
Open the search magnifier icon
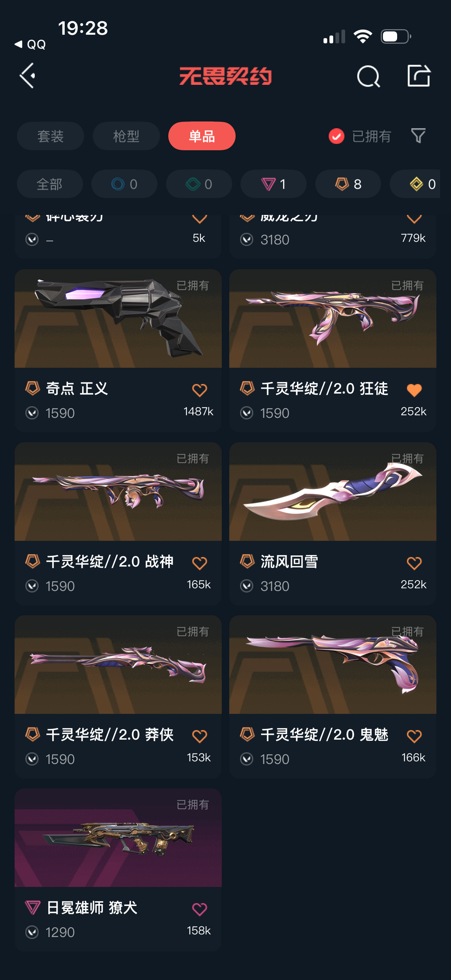click(368, 76)
